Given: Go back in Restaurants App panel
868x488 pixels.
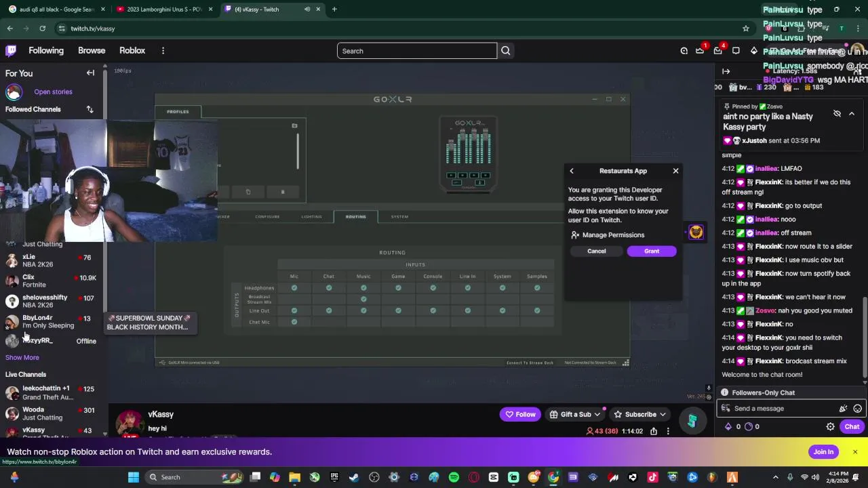Looking at the screenshot, I should point(572,171).
